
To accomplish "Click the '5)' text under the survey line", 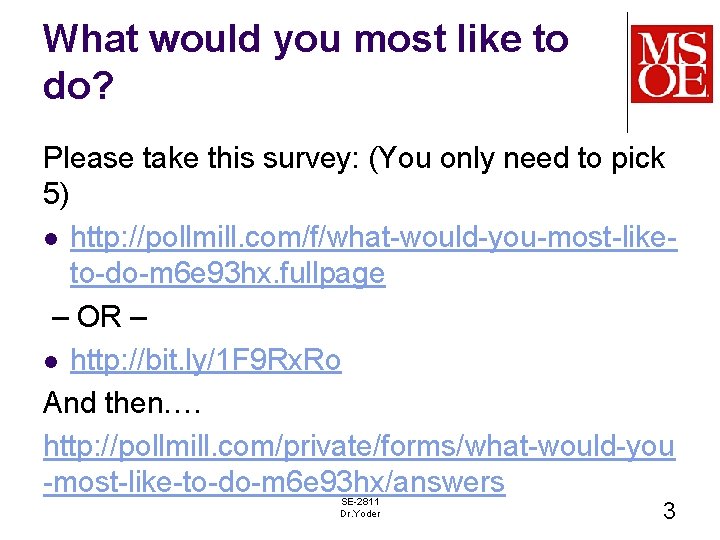I will 56,194.
